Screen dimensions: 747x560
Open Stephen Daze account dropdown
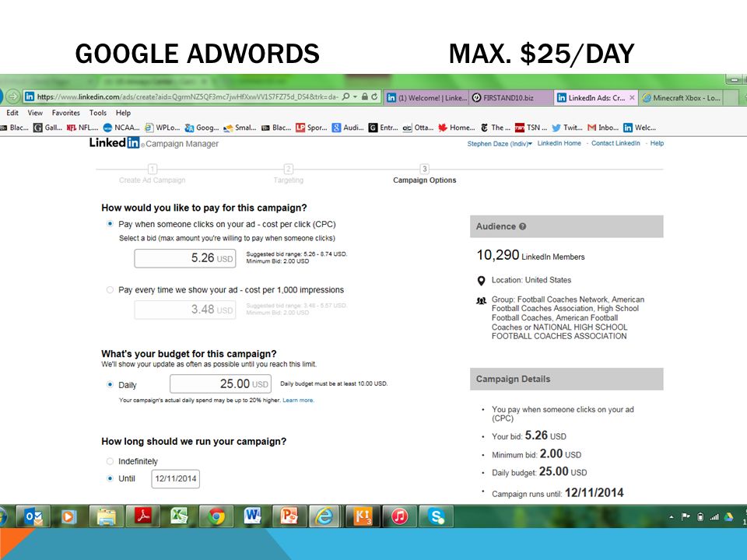pyautogui.click(x=500, y=143)
